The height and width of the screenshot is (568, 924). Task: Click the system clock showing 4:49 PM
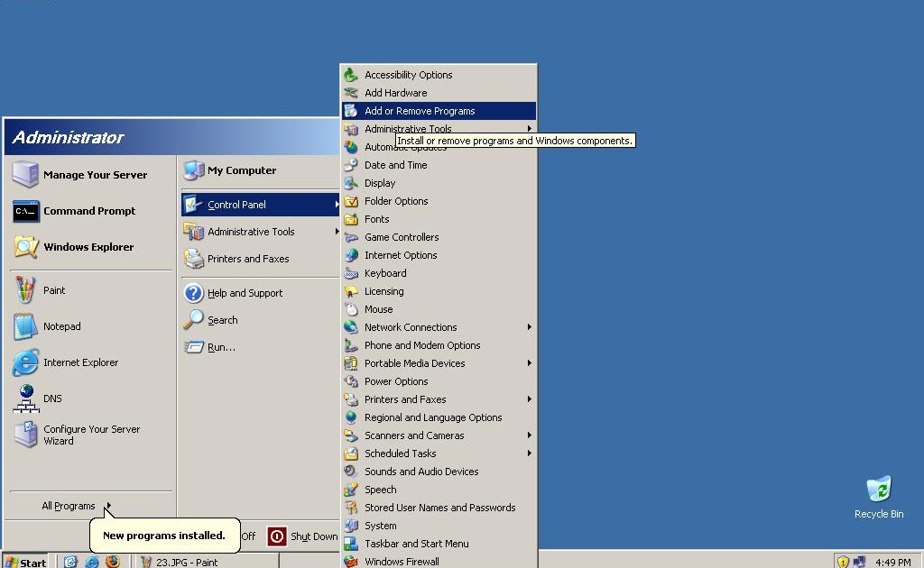coord(892,562)
